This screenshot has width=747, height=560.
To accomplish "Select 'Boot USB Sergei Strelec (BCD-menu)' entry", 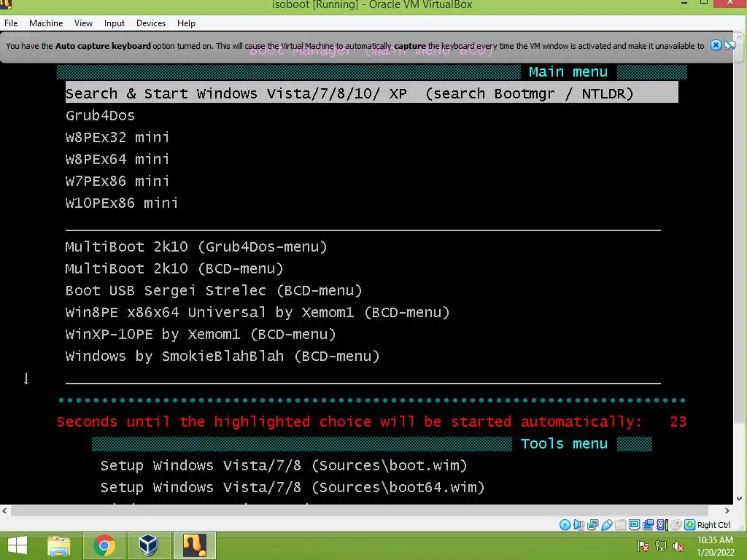I will click(214, 290).
